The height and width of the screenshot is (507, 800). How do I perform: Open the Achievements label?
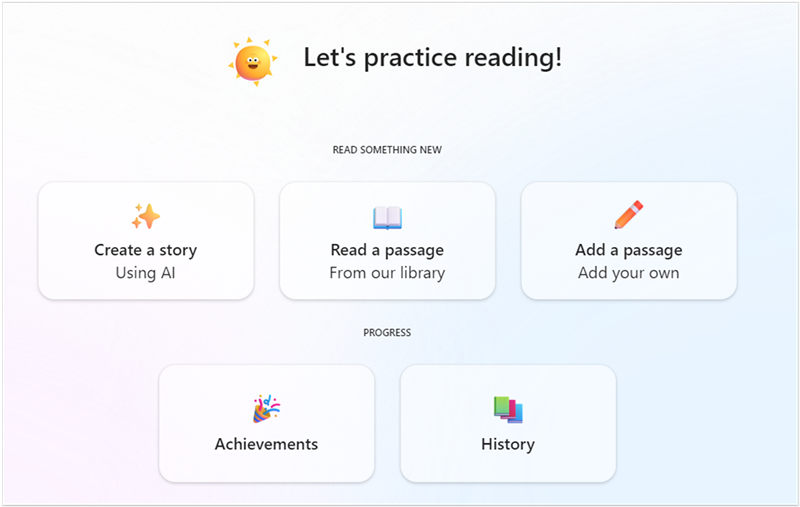[x=266, y=444]
